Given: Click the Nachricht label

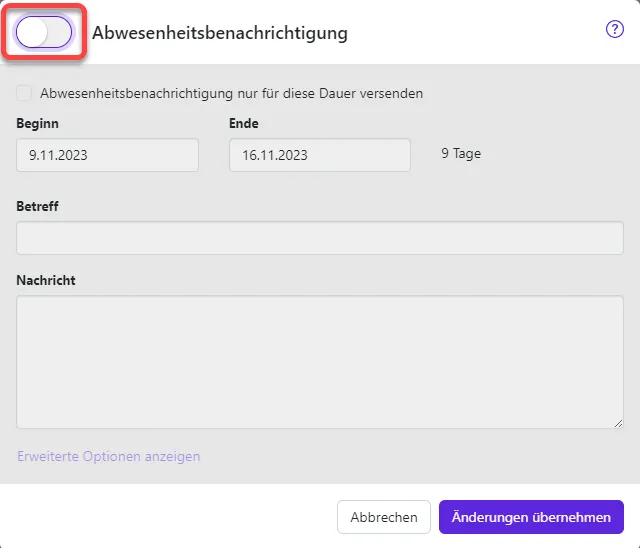Looking at the screenshot, I should click(x=46, y=280).
